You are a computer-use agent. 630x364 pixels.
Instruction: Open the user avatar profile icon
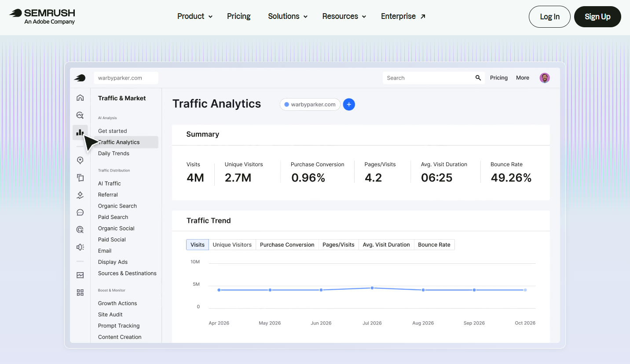pyautogui.click(x=545, y=78)
